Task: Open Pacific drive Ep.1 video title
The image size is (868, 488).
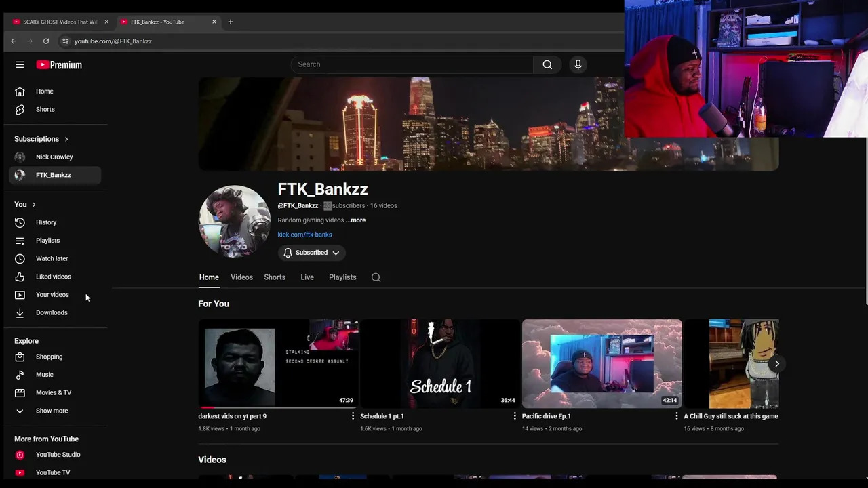Action: [x=547, y=416]
